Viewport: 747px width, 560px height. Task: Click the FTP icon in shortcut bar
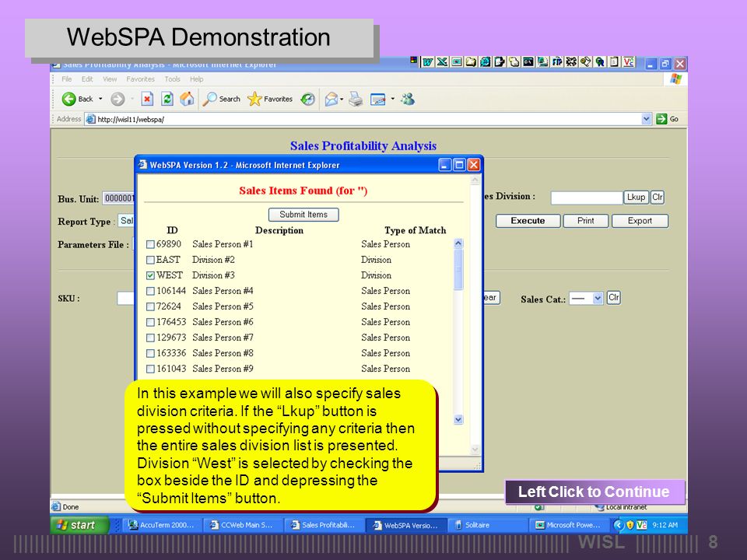[x=556, y=62]
